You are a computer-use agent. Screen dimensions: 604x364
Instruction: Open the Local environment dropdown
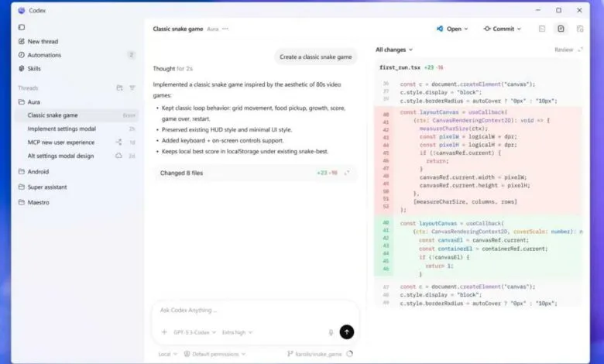(167, 354)
